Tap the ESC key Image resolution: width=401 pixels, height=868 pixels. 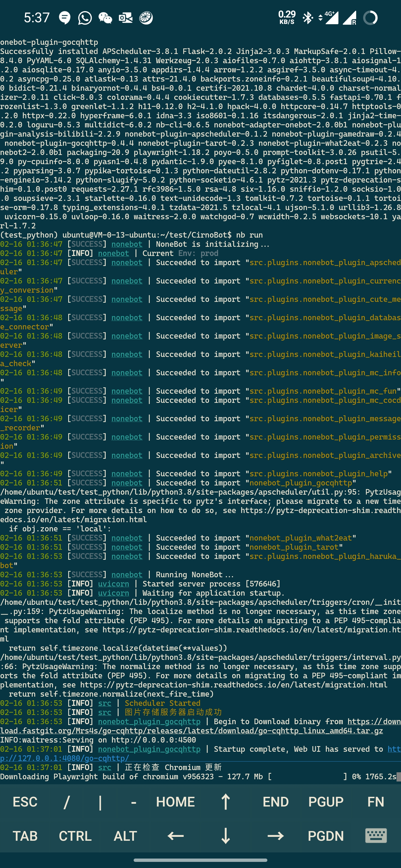pyautogui.click(x=25, y=802)
